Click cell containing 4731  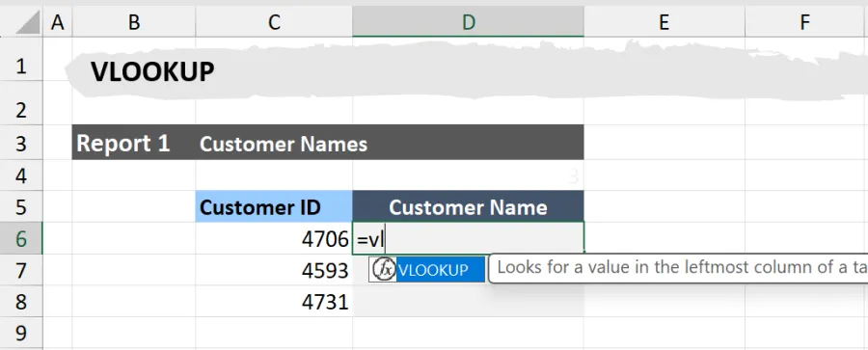[274, 302]
